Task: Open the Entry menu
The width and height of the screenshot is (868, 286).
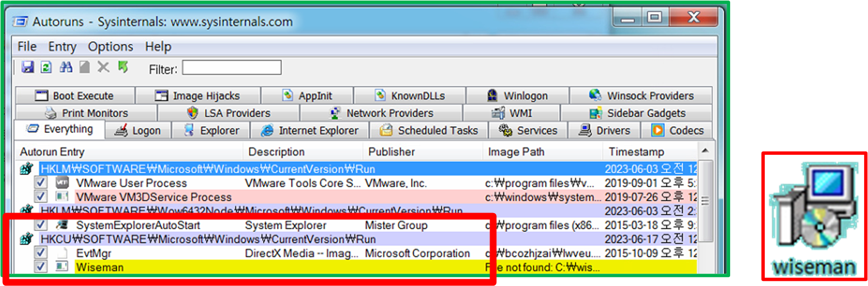Action: pyautogui.click(x=62, y=47)
